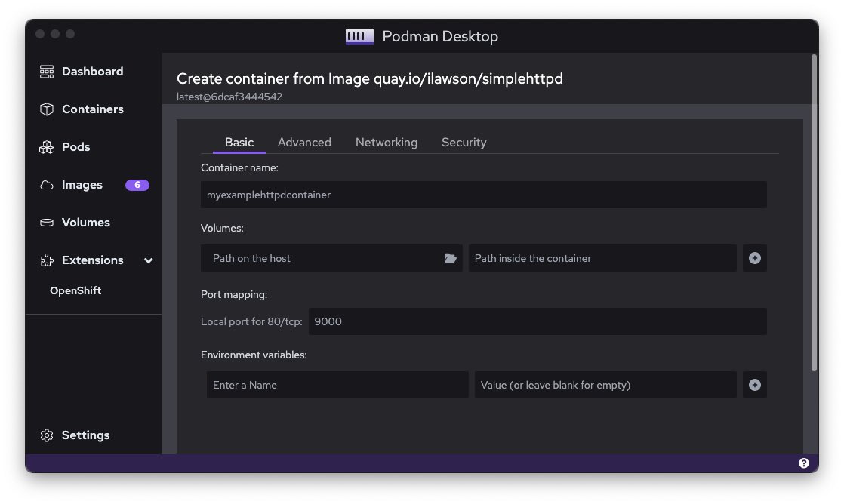Open the OpenShift extension item

click(x=75, y=290)
